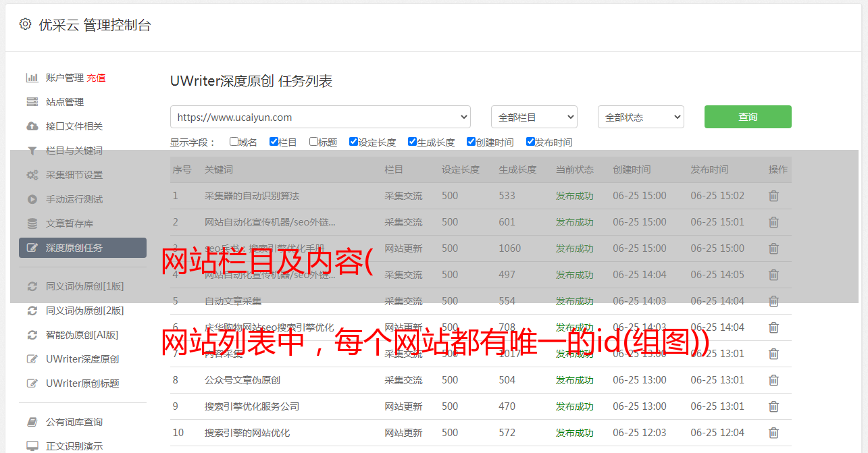Delete row 6 task with trash icon
This screenshot has width=868, height=453.
point(773,327)
